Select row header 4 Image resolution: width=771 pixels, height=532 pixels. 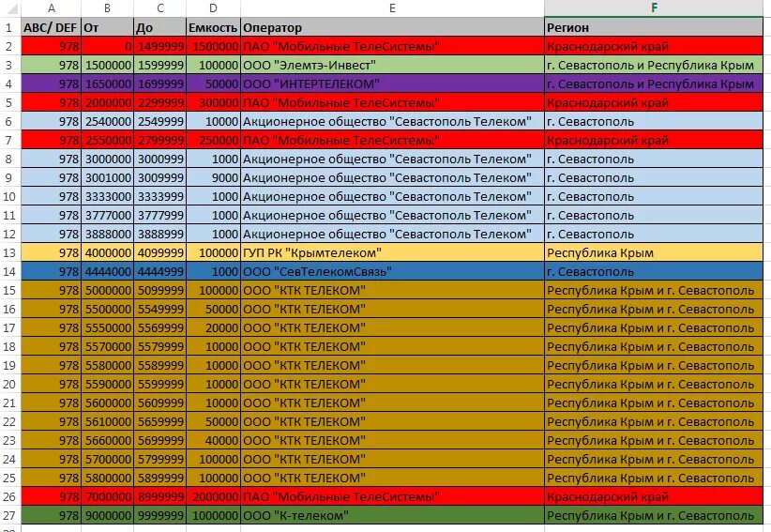pos(9,84)
